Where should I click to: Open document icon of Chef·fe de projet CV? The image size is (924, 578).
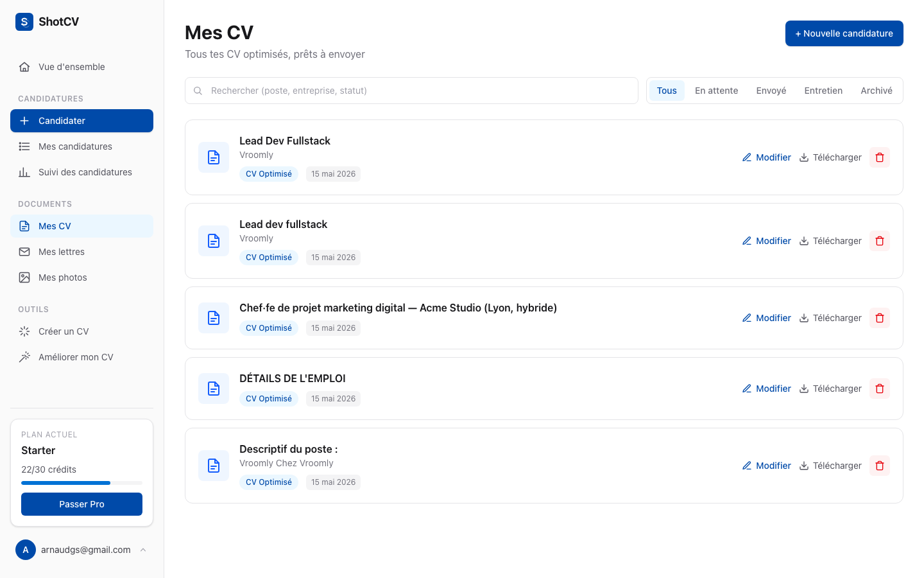click(214, 318)
